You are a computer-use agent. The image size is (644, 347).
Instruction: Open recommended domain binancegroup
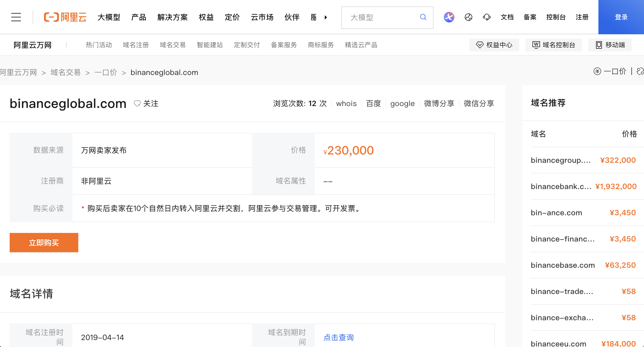point(561,160)
